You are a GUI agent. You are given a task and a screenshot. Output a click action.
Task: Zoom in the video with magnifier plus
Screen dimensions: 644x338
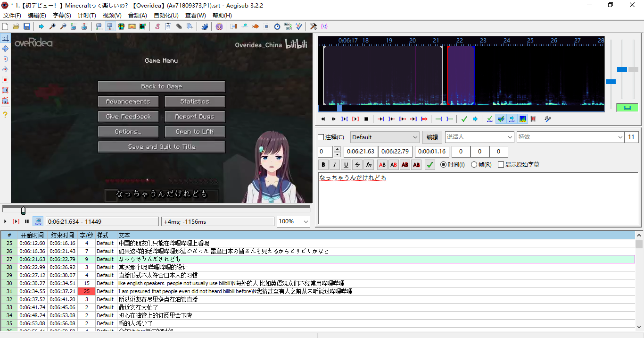pos(52,26)
